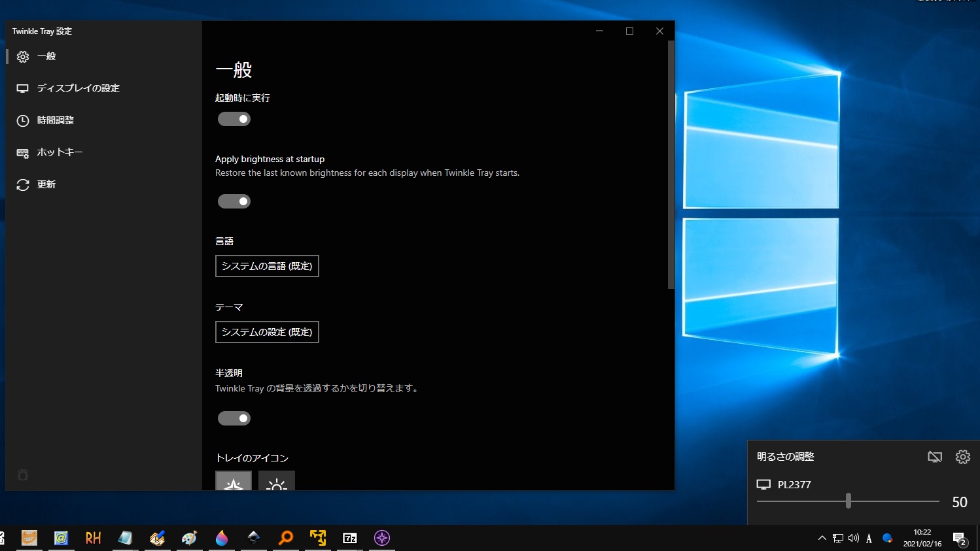The height and width of the screenshot is (551, 980).
Task: Click the bug icon at sidebar bottom
Action: point(23,475)
